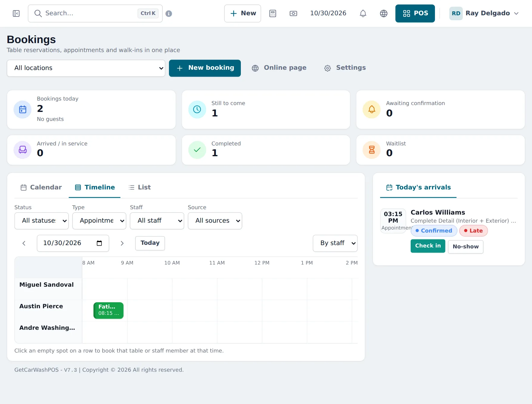Focus the Search input field
The width and height of the screenshot is (532, 404).
(95, 13)
